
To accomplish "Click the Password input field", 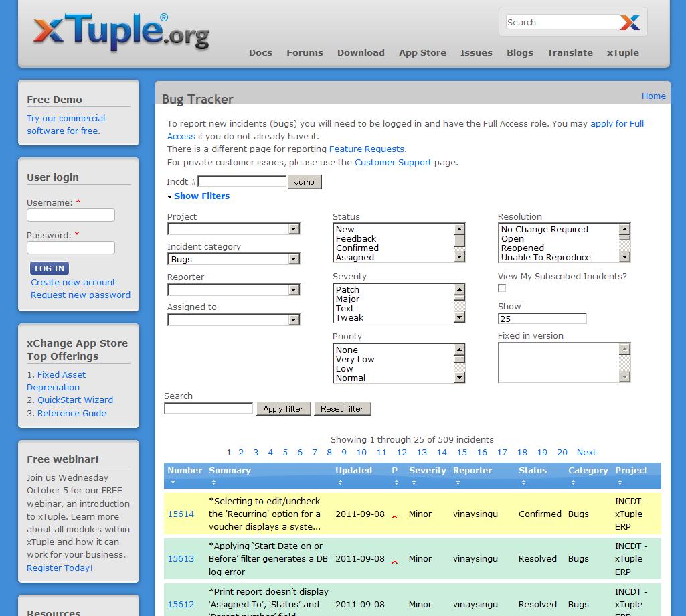I will pyautogui.click(x=71, y=248).
